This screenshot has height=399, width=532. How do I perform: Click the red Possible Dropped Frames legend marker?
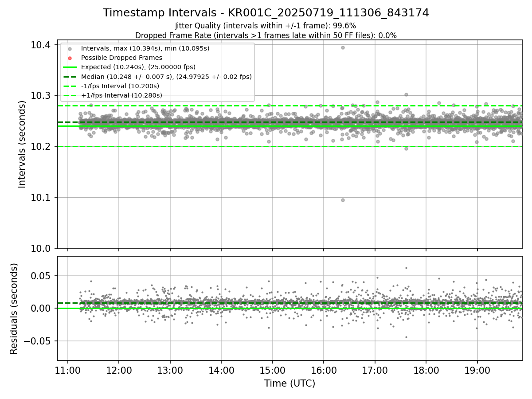pos(70,58)
